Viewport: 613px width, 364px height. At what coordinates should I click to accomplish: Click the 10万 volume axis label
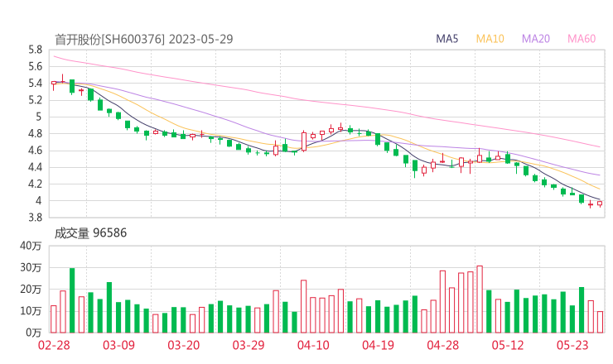[31, 311]
